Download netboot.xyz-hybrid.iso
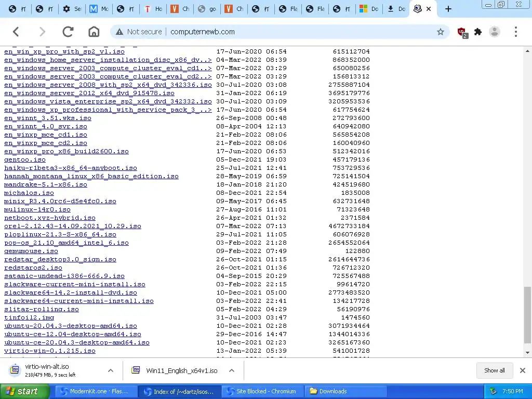This screenshot has width=532, height=399. (x=49, y=218)
